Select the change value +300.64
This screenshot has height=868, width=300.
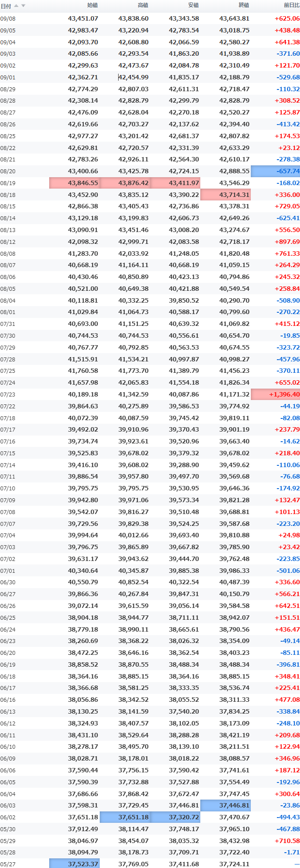coord(287,794)
